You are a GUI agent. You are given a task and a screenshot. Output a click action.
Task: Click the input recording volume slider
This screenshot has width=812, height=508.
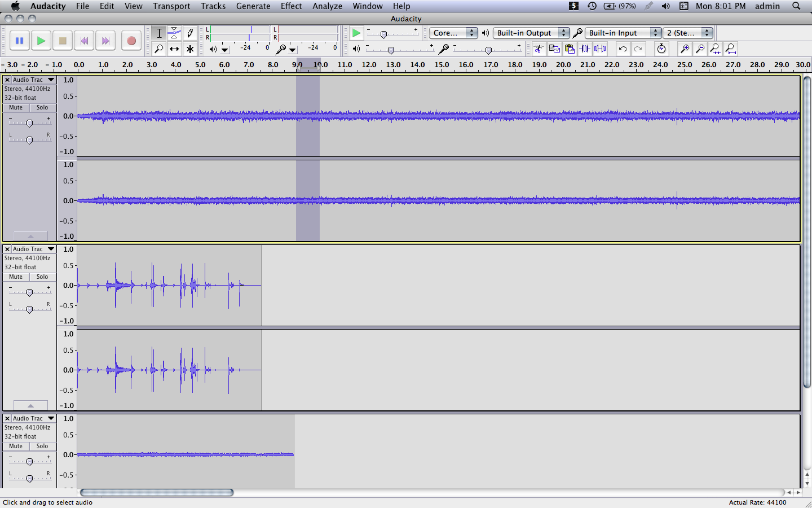(x=488, y=50)
